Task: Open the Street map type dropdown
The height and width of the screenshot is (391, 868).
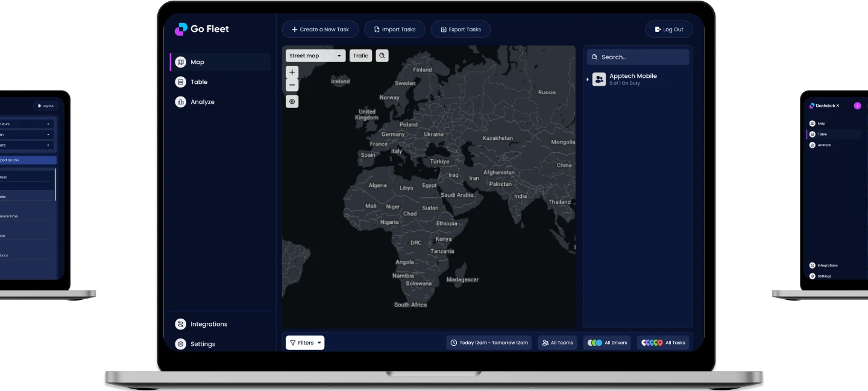Action: (315, 55)
